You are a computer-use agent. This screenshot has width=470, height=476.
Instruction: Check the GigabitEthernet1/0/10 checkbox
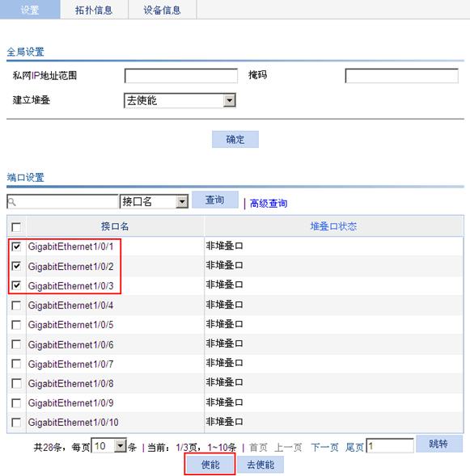pos(16,423)
